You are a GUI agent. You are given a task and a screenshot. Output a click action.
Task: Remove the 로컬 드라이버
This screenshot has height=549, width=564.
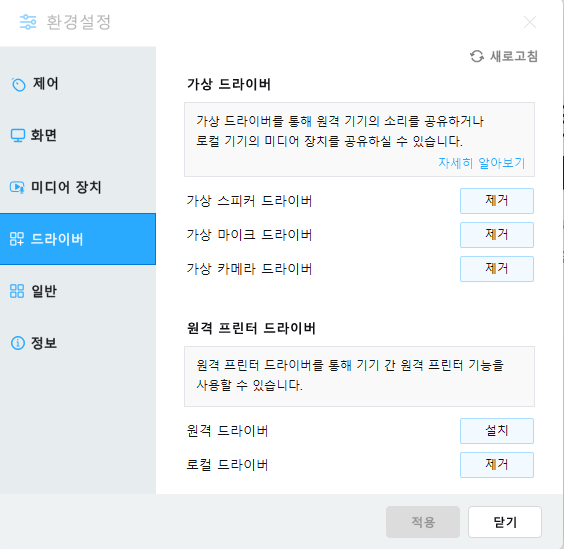click(497, 465)
